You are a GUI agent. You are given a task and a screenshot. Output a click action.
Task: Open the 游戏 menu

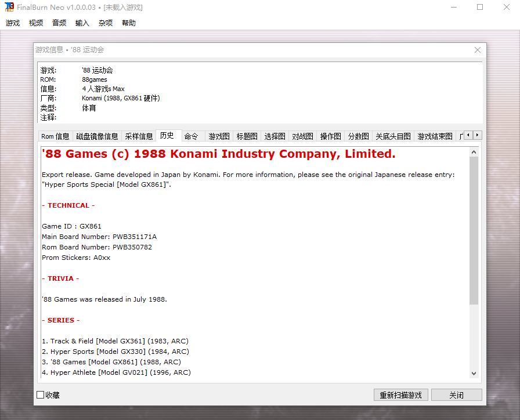pyautogui.click(x=13, y=23)
